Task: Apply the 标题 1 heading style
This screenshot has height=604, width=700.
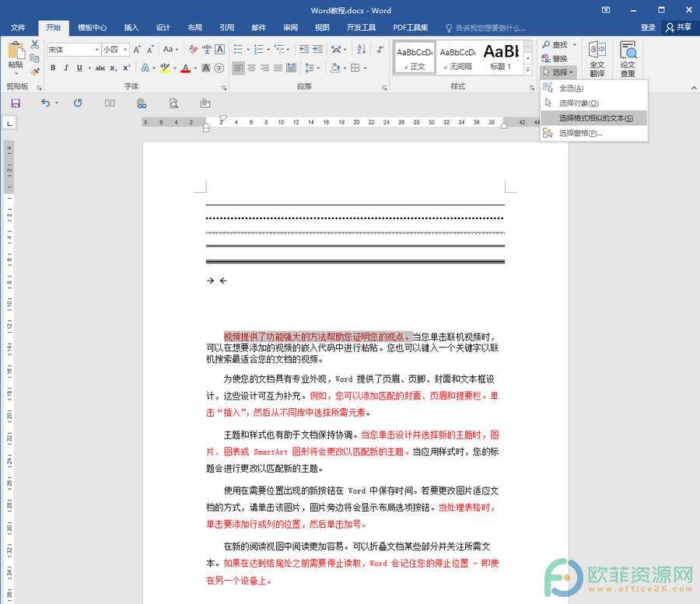Action: (501, 58)
